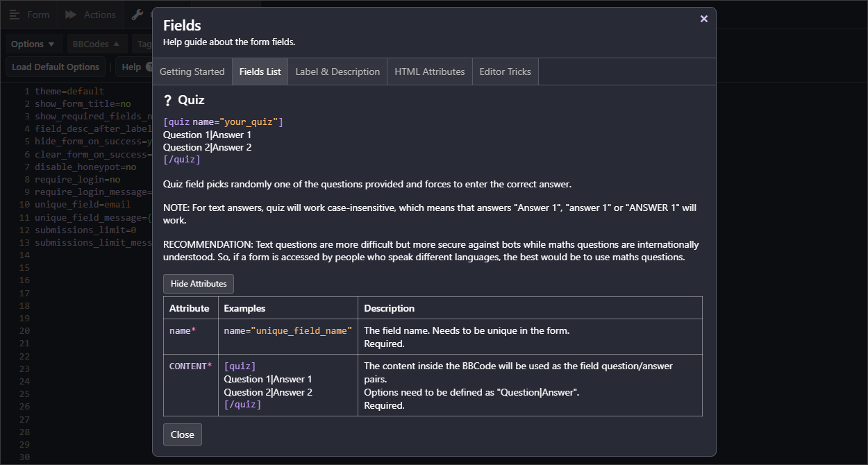
Task: Click the Load Default Options button
Action: click(55, 67)
